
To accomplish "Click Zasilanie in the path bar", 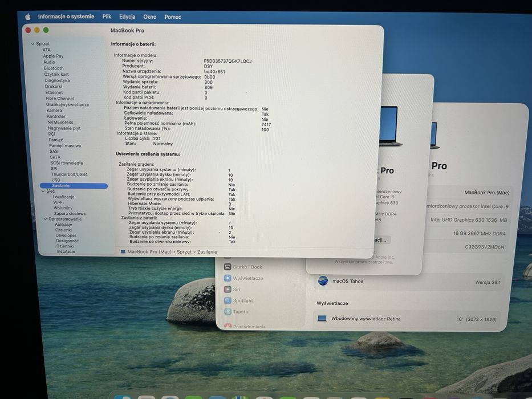I will coord(207,252).
